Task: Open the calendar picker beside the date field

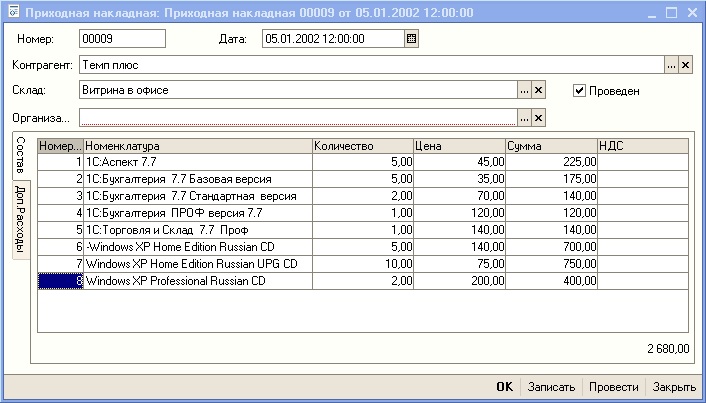Action: click(x=411, y=39)
